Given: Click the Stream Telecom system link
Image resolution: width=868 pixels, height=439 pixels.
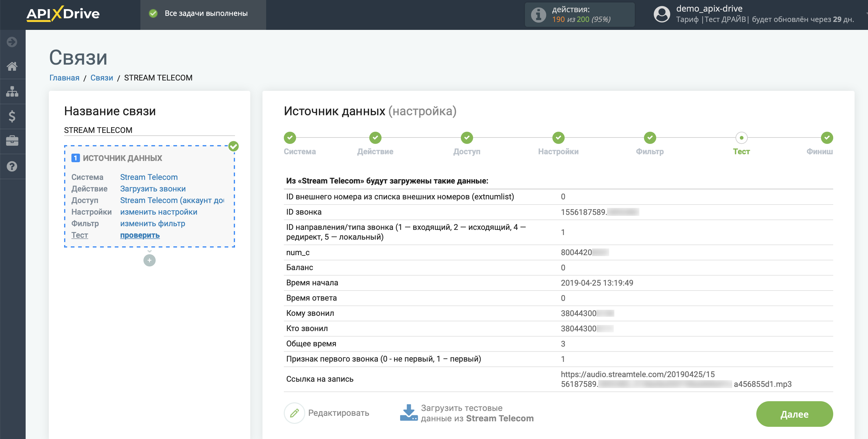Looking at the screenshot, I should tap(149, 177).
